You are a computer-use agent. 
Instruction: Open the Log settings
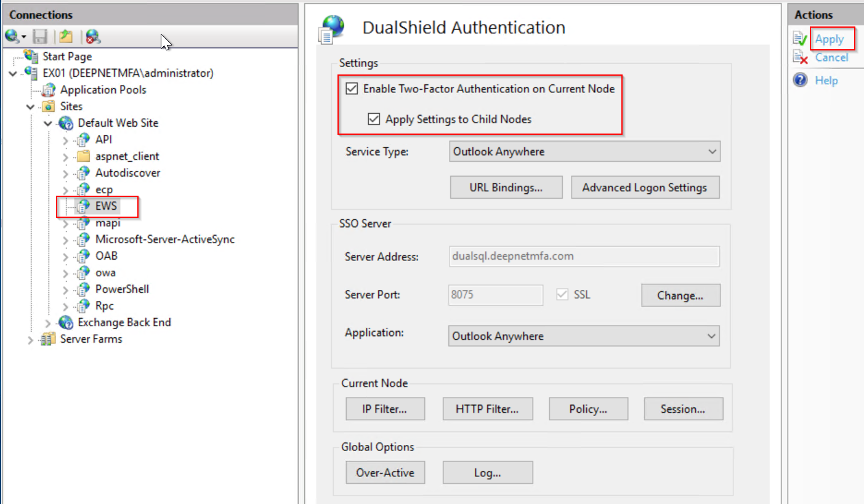coord(487,473)
